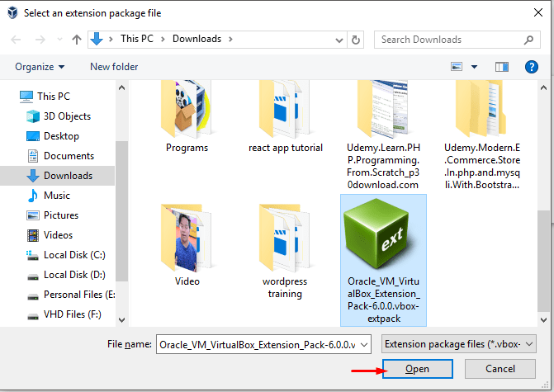Open Music in sidebar
Screen dimensions: 554x392
(49, 196)
